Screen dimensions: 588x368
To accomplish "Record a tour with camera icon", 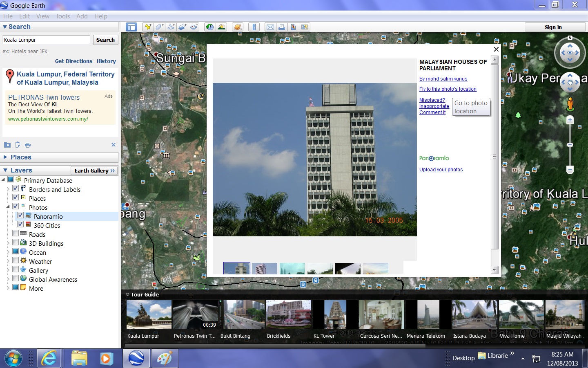I will click(x=194, y=27).
